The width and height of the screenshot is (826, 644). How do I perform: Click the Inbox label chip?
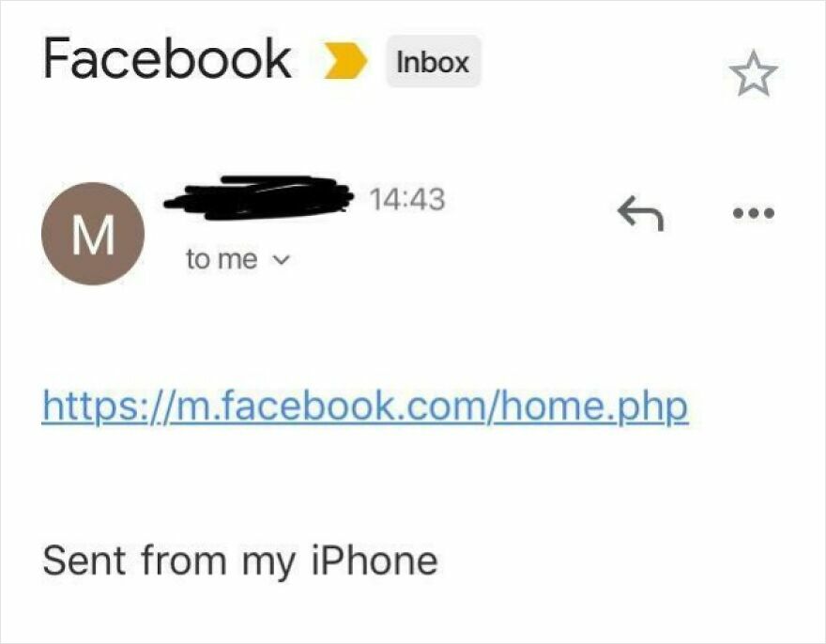click(x=431, y=61)
